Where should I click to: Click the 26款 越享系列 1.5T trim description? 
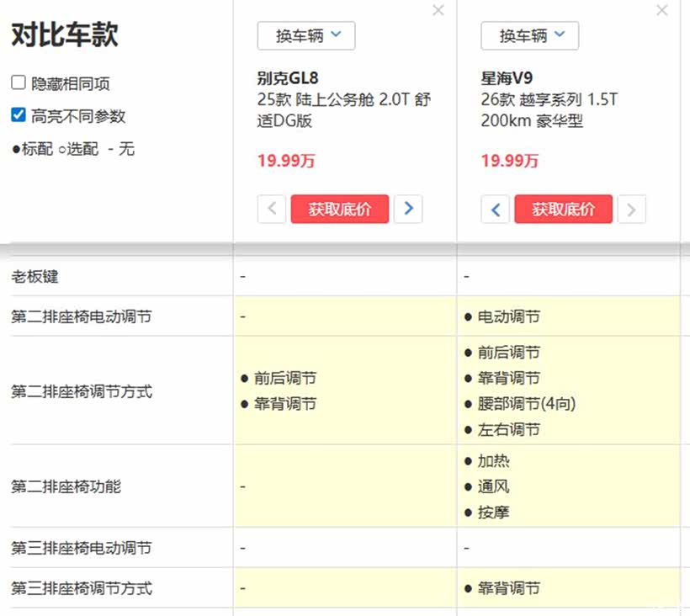[549, 110]
